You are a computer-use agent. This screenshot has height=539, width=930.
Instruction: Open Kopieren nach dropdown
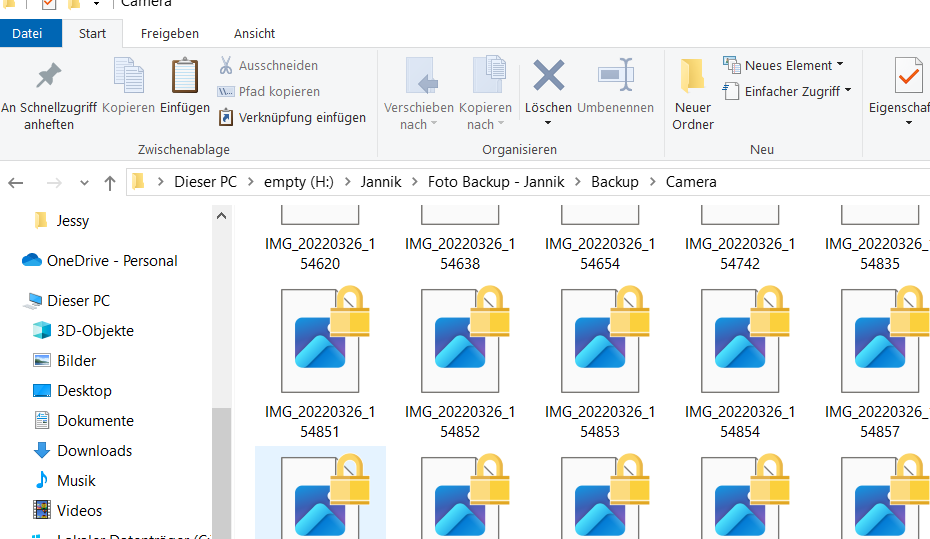pos(485,116)
